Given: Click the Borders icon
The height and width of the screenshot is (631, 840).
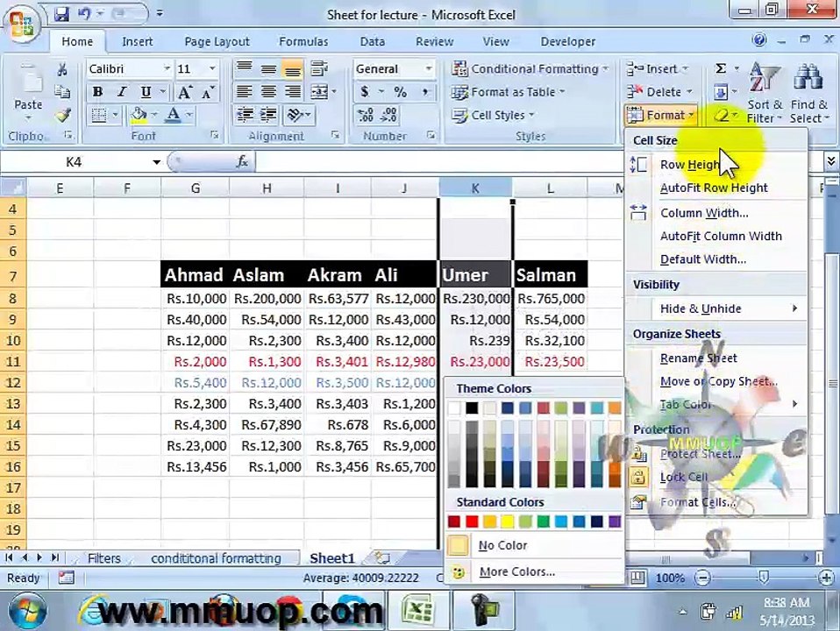Looking at the screenshot, I should click(99, 115).
